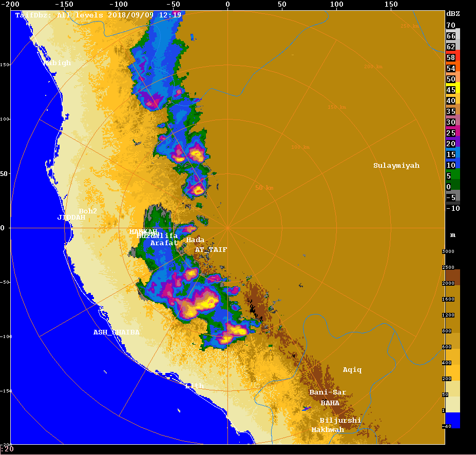
Task: Click the 1600 elevation legend value
Action: pyautogui.click(x=448, y=299)
